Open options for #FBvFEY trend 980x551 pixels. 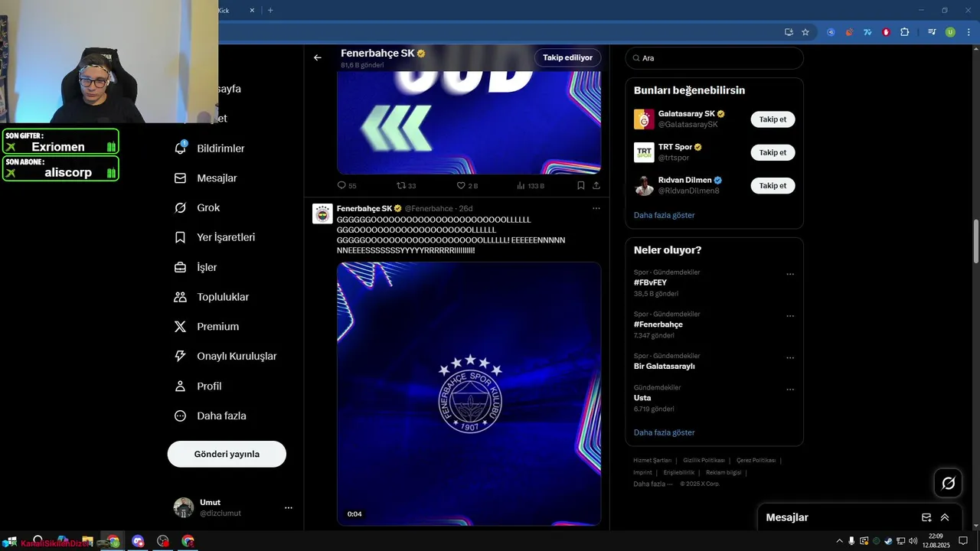point(790,274)
